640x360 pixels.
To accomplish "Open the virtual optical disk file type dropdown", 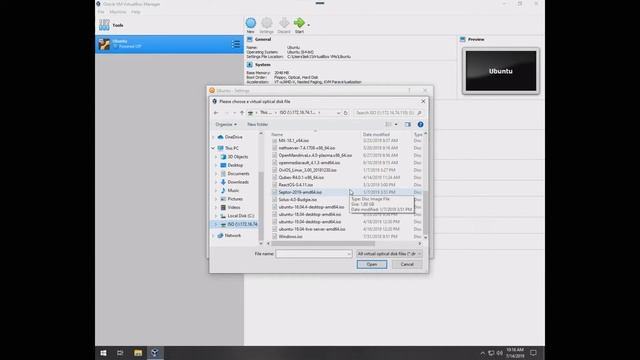I will click(x=389, y=254).
